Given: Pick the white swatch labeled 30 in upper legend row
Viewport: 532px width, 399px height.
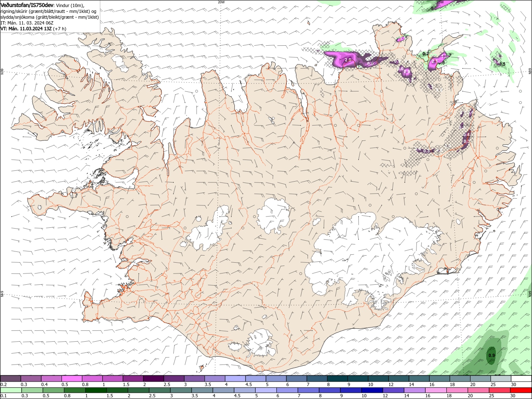Looking at the screenshot, I should 521,379.
